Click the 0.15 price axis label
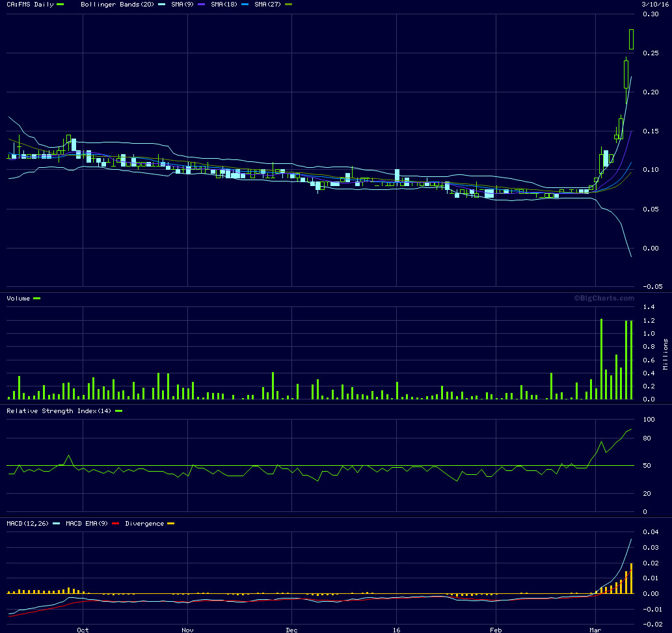This screenshot has height=633, width=672. [651, 131]
